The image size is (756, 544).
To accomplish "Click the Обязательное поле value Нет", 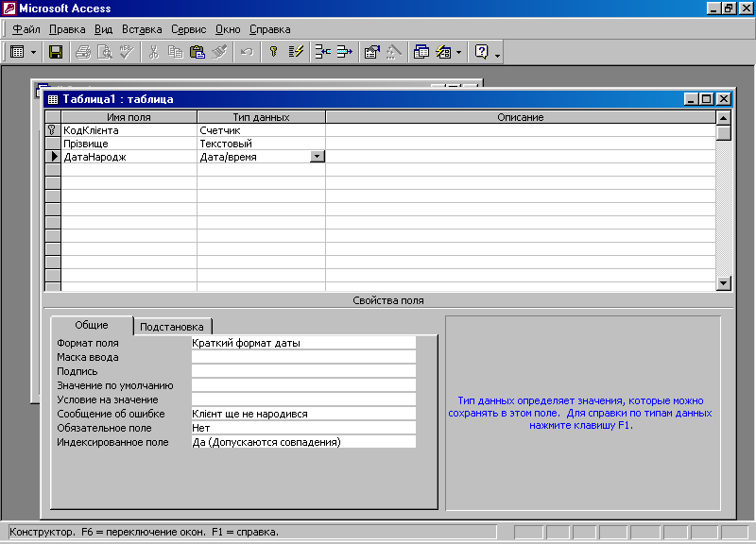I will (x=303, y=428).
